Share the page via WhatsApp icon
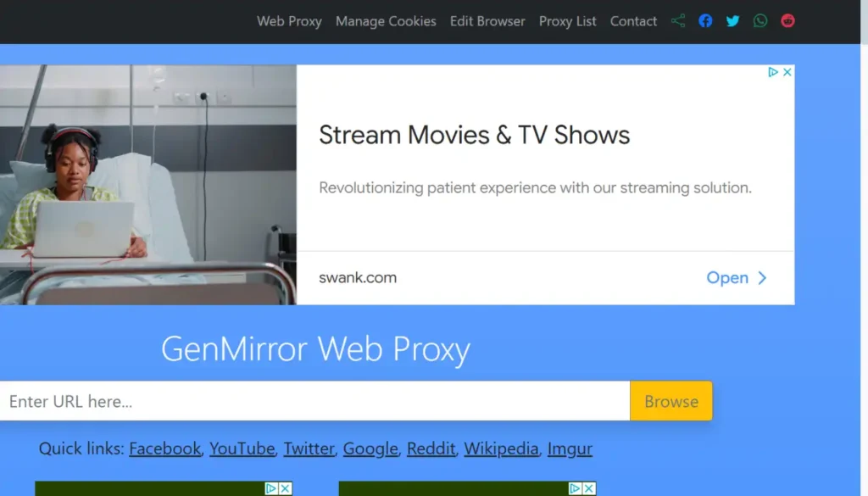 [x=760, y=21]
